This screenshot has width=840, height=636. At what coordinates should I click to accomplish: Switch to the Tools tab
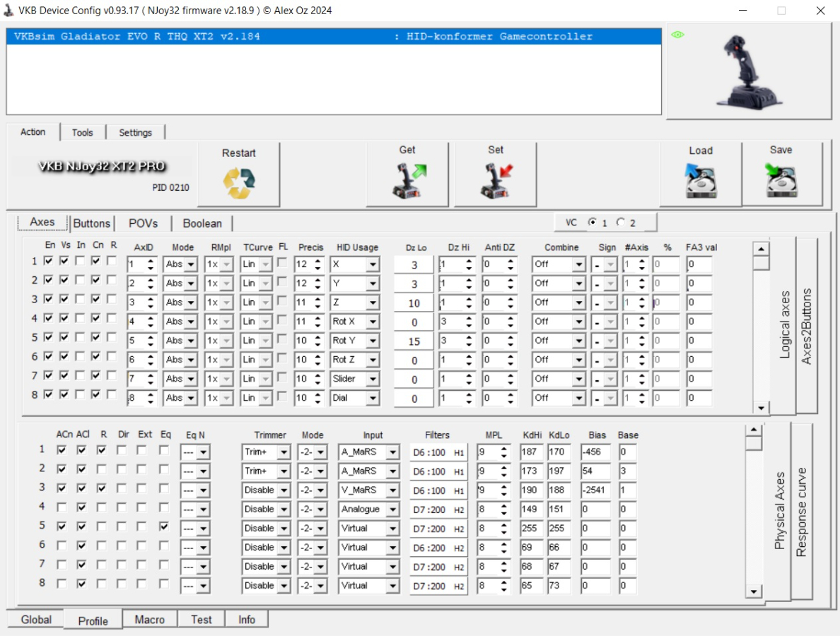(x=83, y=133)
